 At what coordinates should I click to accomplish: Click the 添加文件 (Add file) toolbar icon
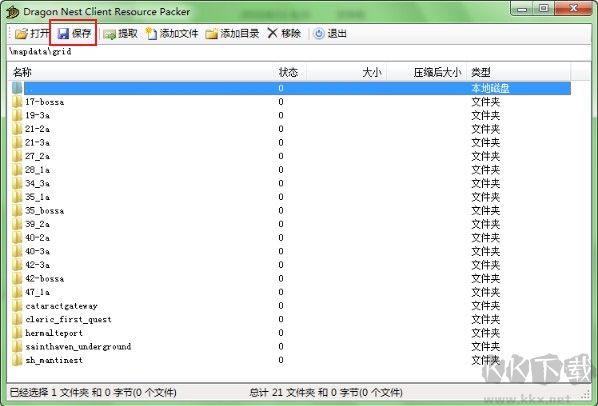point(151,34)
